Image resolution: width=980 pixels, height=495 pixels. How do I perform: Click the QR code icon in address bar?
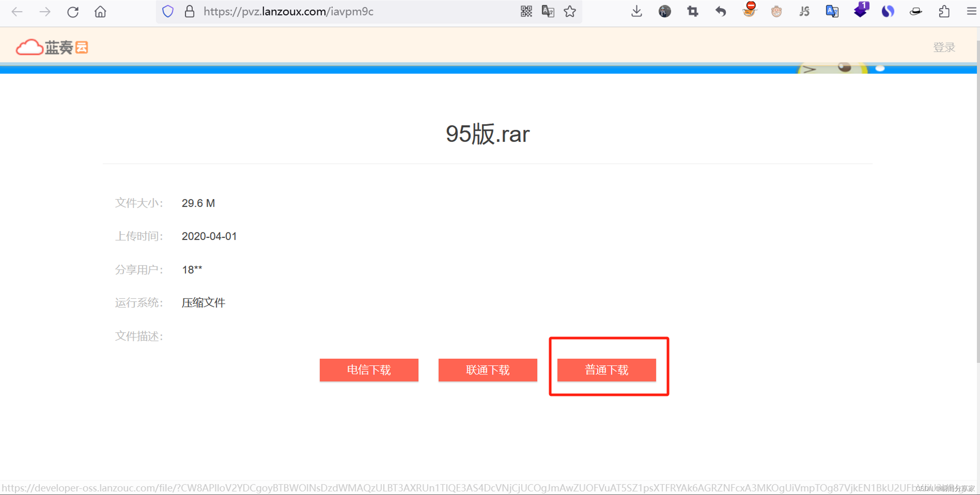coord(526,11)
